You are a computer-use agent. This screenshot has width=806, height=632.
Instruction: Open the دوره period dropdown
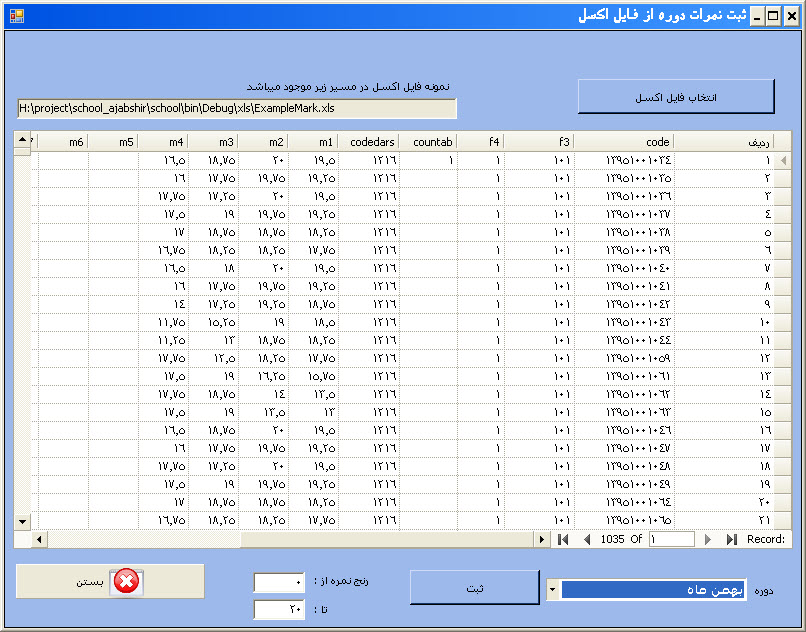(551, 590)
